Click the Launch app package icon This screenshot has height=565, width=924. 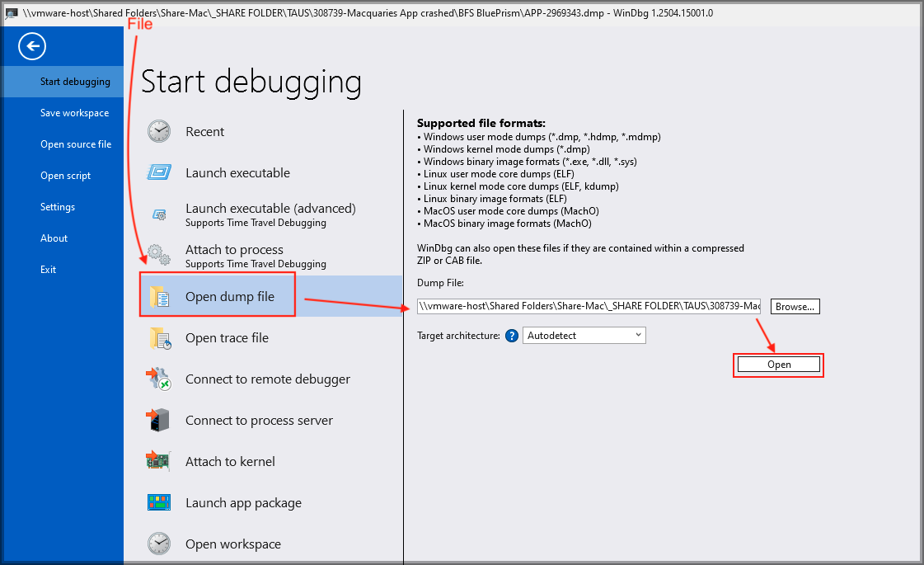(159, 502)
